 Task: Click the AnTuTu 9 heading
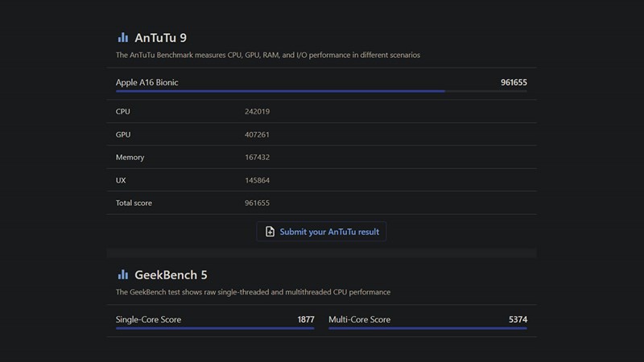pyautogui.click(x=161, y=37)
